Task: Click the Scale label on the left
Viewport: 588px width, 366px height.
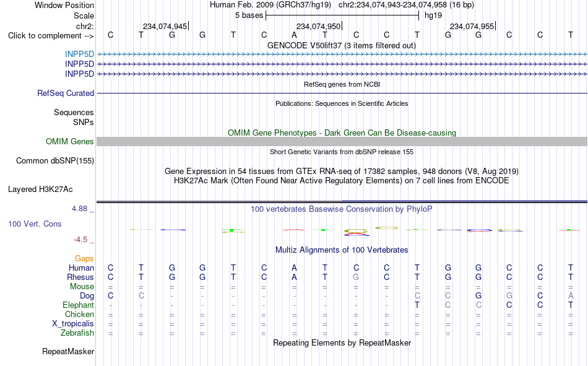Action: [84, 15]
